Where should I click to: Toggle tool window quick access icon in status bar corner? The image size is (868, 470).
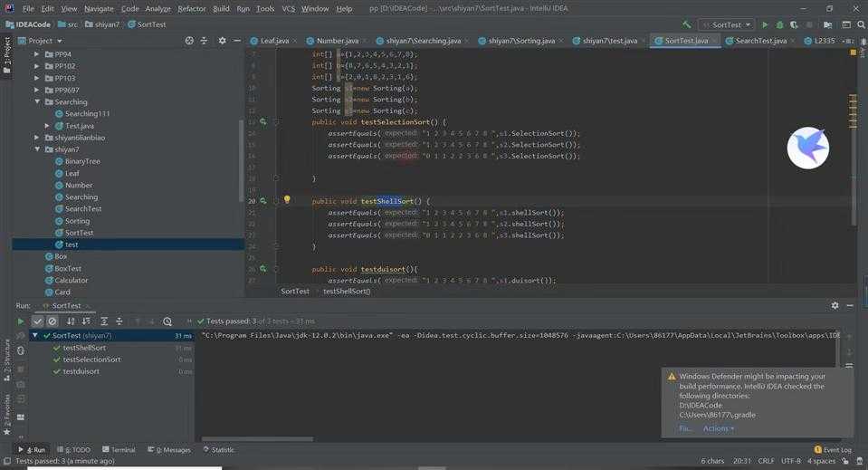[7, 461]
